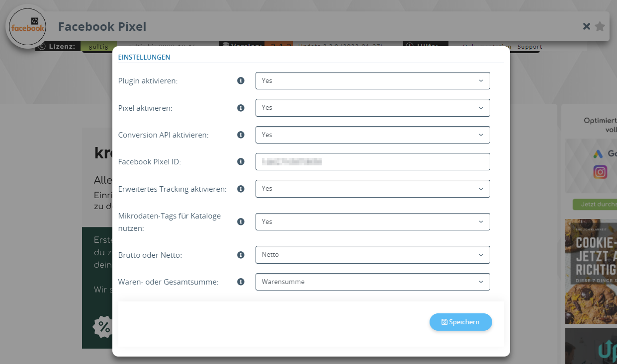The image size is (617, 364).
Task: Click the Speichern button
Action: [460, 322]
